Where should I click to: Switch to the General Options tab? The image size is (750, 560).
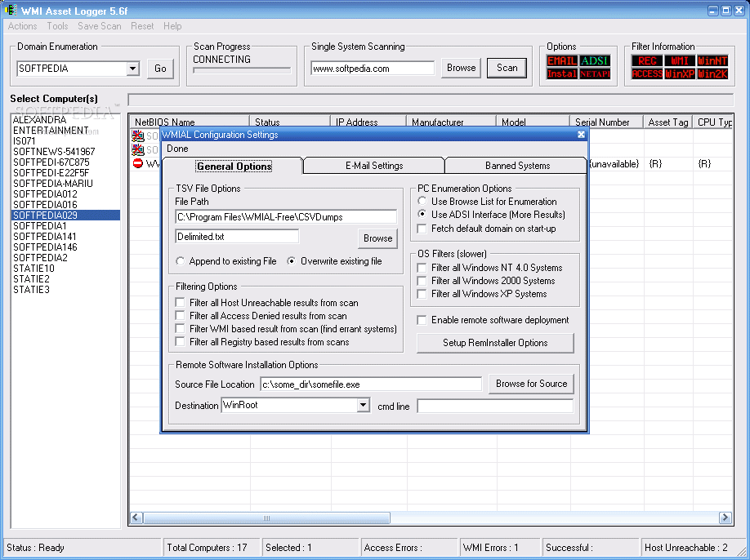pos(234,166)
